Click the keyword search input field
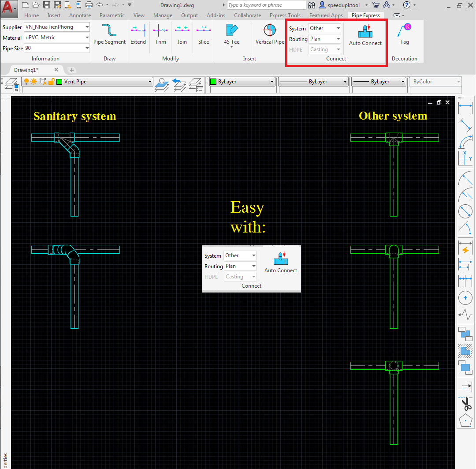 tap(267, 5)
